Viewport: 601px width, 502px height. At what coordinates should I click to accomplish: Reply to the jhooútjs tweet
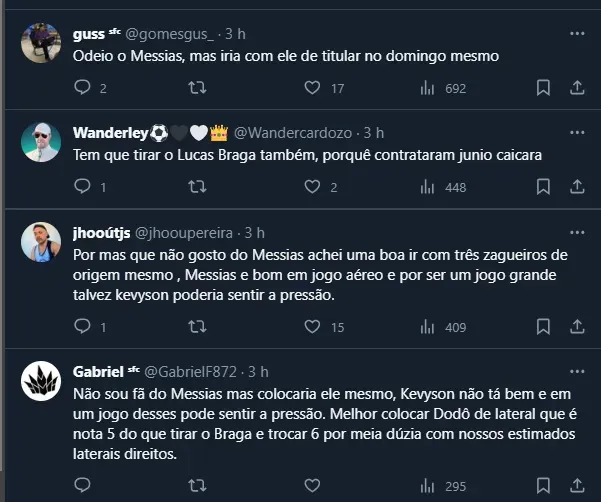(x=83, y=327)
